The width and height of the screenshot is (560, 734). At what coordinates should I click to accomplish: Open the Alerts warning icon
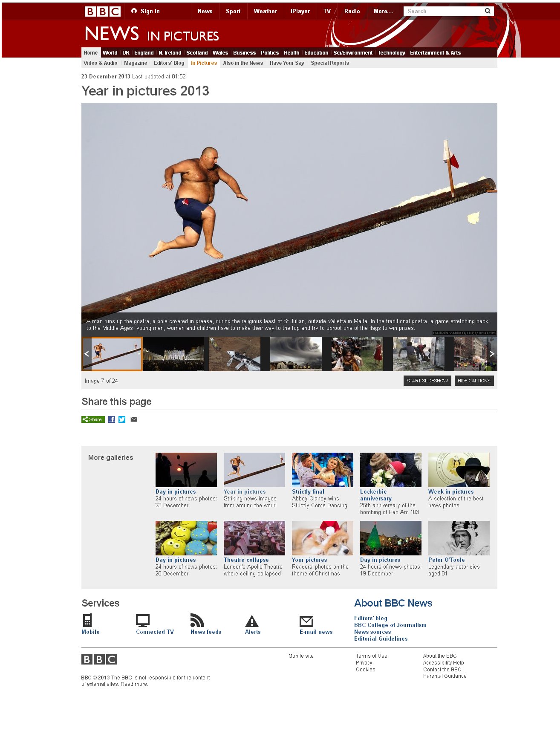tap(252, 621)
